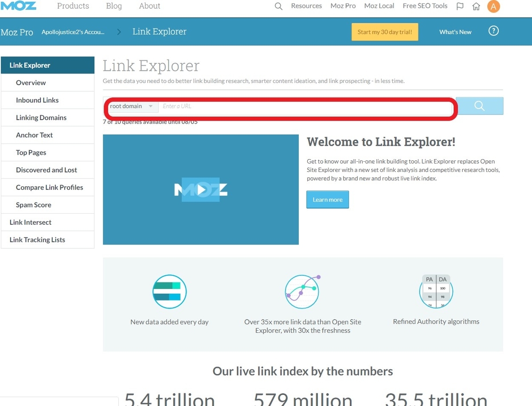Open the orange account avatar 'A'
This screenshot has height=406, width=532.
[x=493, y=6]
